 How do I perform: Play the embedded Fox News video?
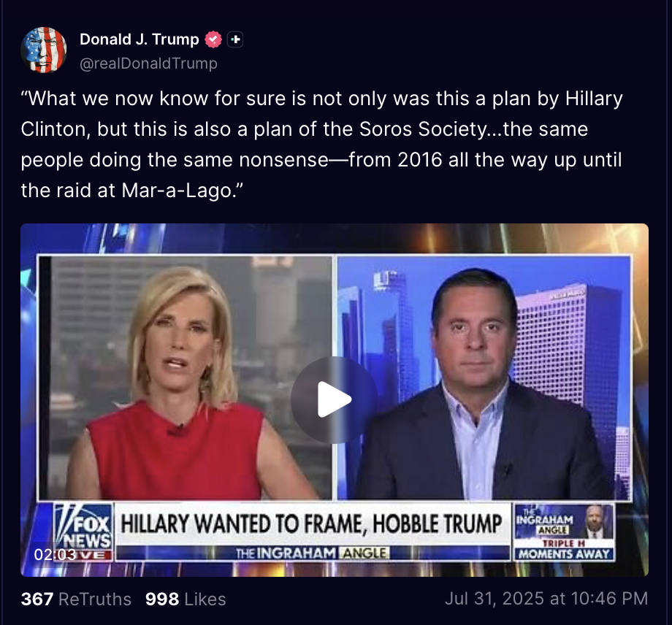pos(335,399)
